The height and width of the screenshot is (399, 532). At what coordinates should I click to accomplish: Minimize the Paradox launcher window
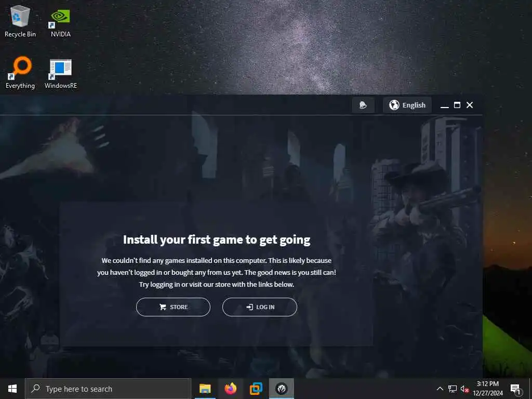[x=445, y=105]
